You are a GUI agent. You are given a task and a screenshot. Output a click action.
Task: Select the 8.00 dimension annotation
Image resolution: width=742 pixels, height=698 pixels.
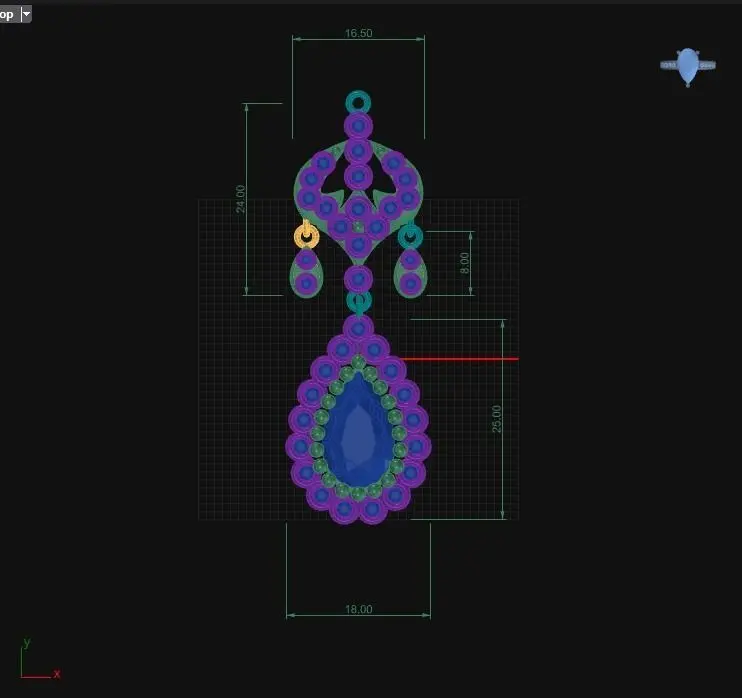click(465, 263)
